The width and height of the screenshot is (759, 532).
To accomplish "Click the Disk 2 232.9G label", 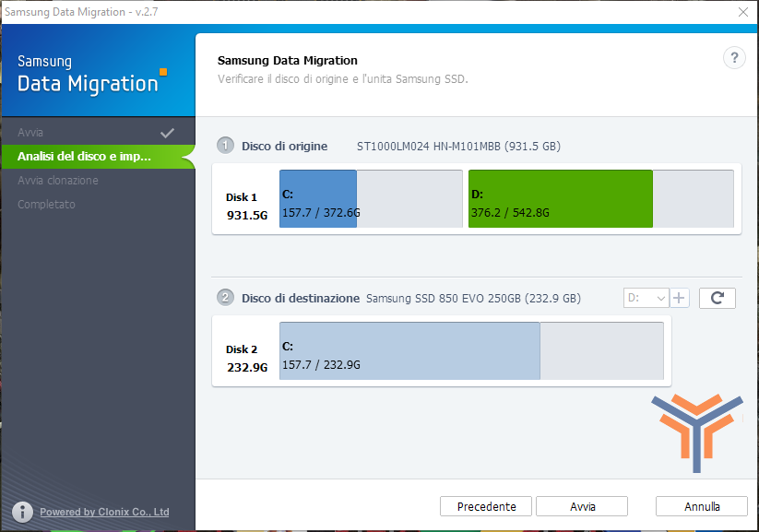I will click(246, 359).
